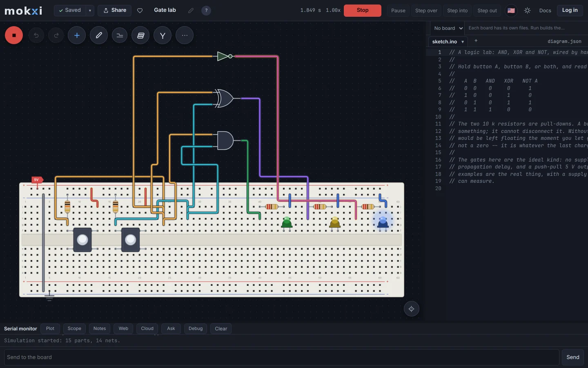Open the more options ellipsis menu
Viewport: 588px width, 368px height.
(185, 35)
